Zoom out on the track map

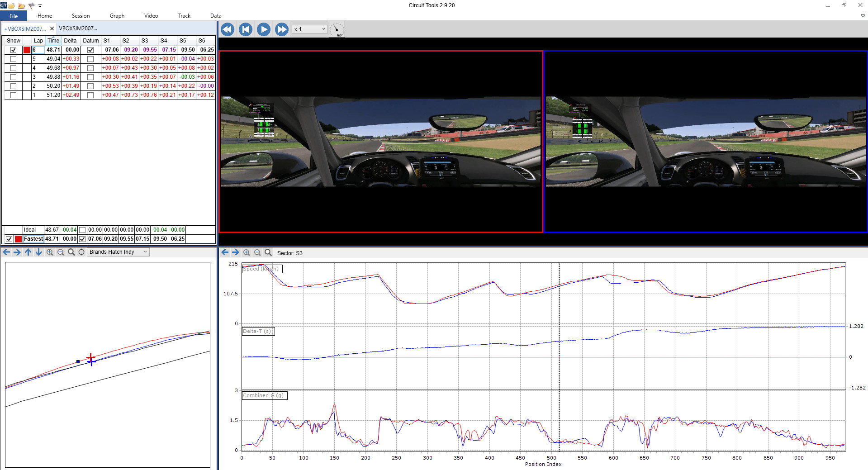click(x=61, y=252)
